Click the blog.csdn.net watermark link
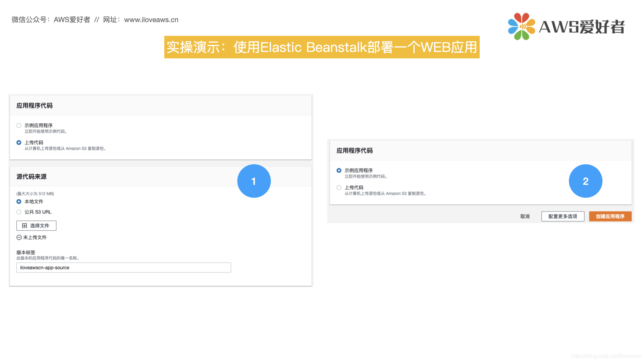 (606, 356)
